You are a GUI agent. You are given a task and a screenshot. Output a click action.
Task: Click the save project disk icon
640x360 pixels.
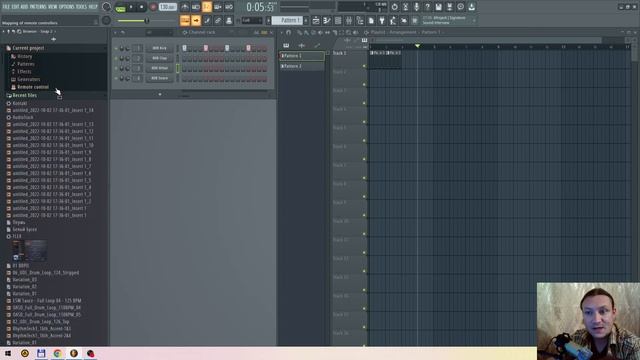click(x=438, y=7)
